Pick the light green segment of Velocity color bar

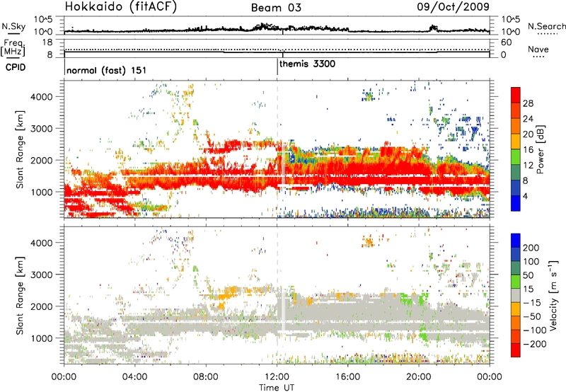tap(516, 282)
